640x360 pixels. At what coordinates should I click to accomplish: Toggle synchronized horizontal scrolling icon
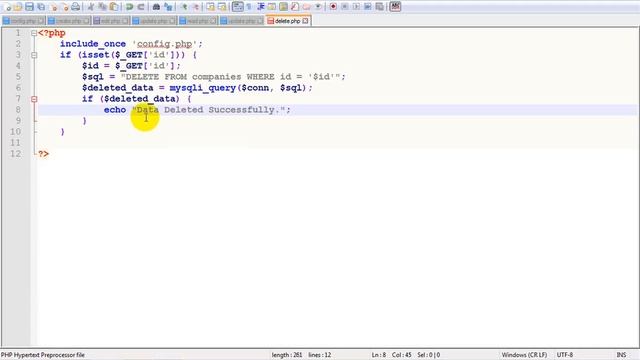[222, 7]
